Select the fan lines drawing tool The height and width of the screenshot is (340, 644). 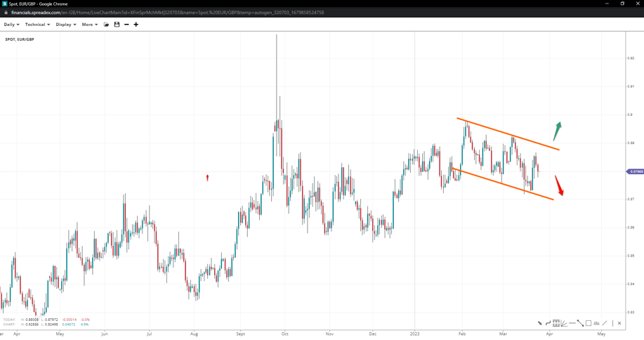564,323
